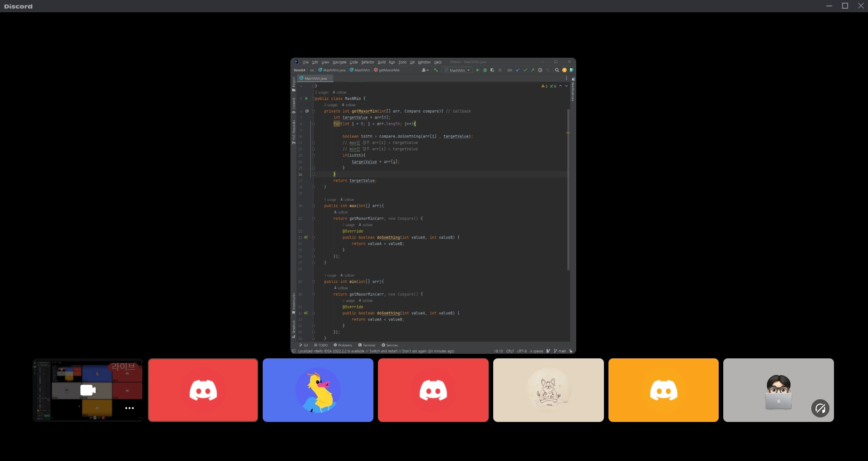Click the Git Show History clock icon
The image size is (868, 461).
540,70
